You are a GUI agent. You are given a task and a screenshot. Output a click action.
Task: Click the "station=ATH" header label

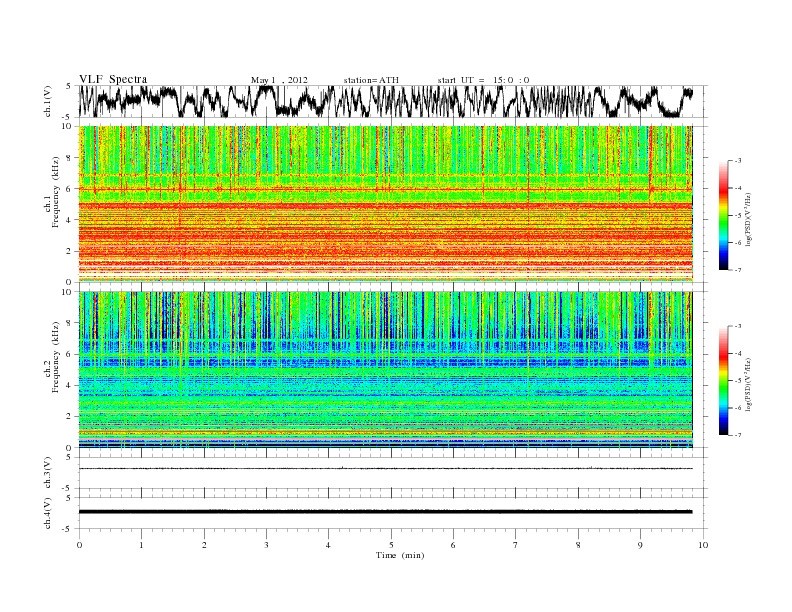(x=371, y=80)
